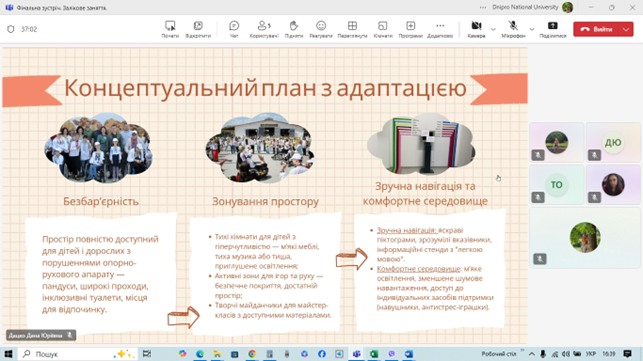This screenshot has width=643, height=361.
Task: Share screen with Поділитися icon
Action: [x=553, y=29]
